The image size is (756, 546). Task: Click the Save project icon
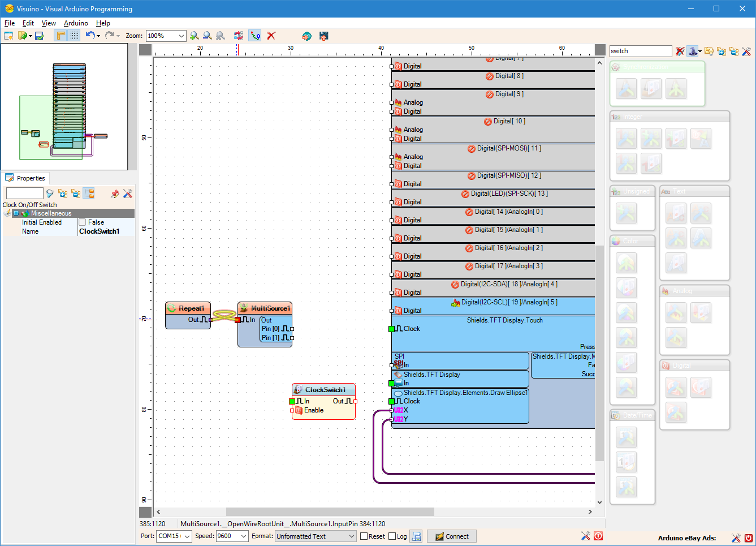pos(39,35)
